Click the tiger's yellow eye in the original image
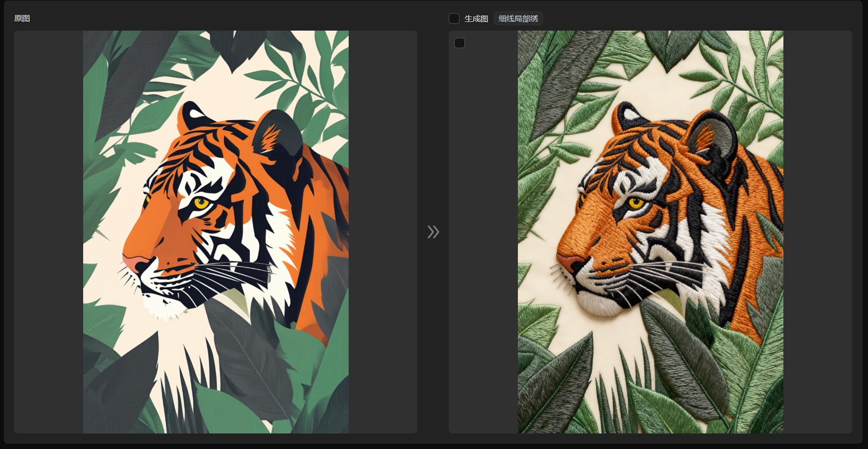 tap(201, 202)
